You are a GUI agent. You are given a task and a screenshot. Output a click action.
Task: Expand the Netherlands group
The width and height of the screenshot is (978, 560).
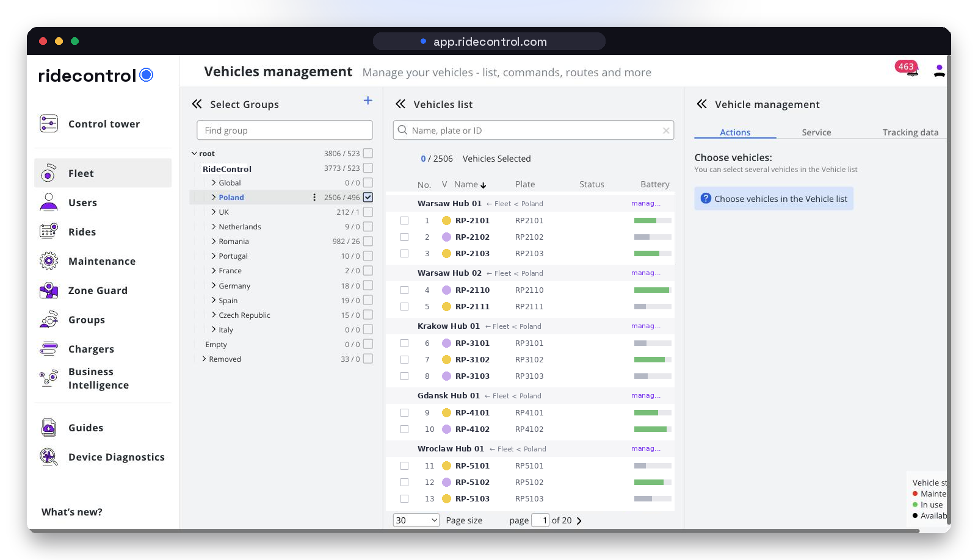(214, 226)
